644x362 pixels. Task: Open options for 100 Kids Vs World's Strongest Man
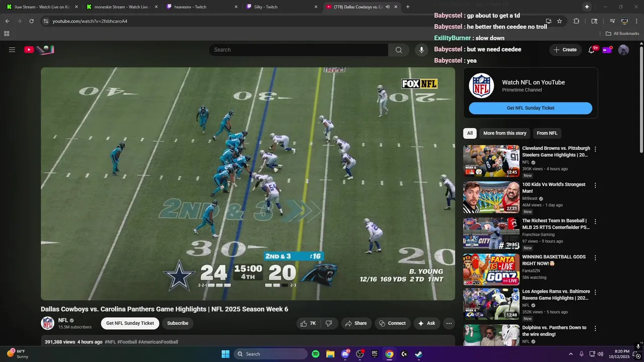pyautogui.click(x=595, y=186)
